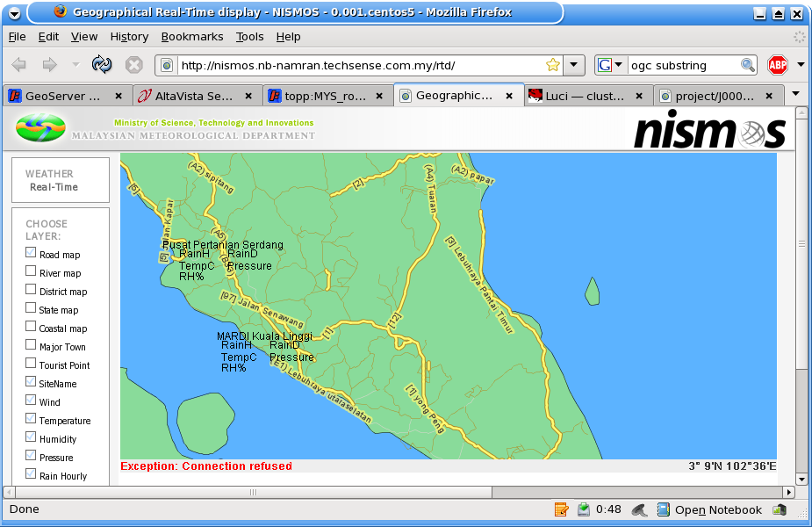Image resolution: width=812 pixels, height=527 pixels.
Task: Switch to the GeoServer tab
Action: click(x=63, y=96)
